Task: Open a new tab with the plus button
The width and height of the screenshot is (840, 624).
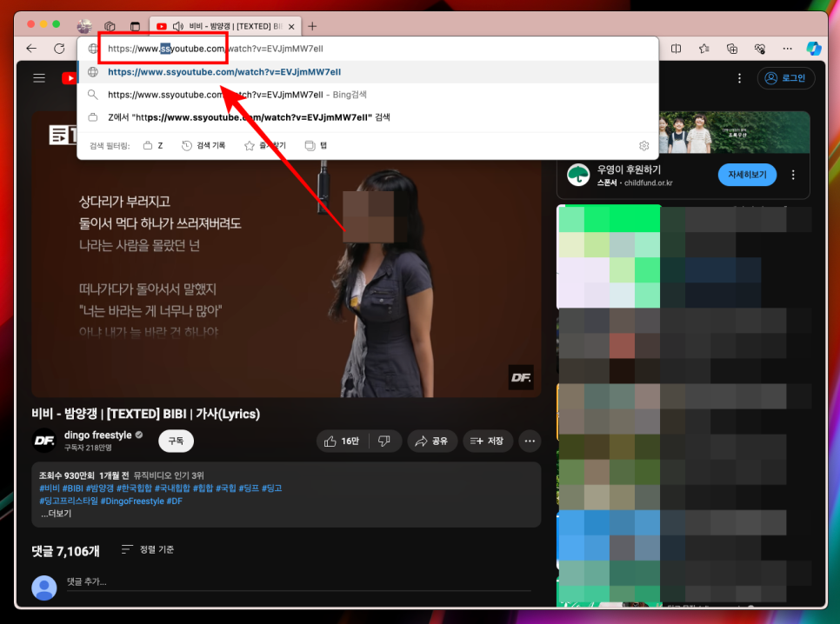Action: [312, 26]
